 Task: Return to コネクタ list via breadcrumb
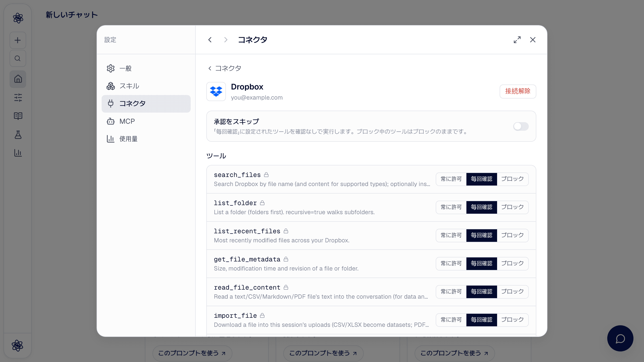225,68
